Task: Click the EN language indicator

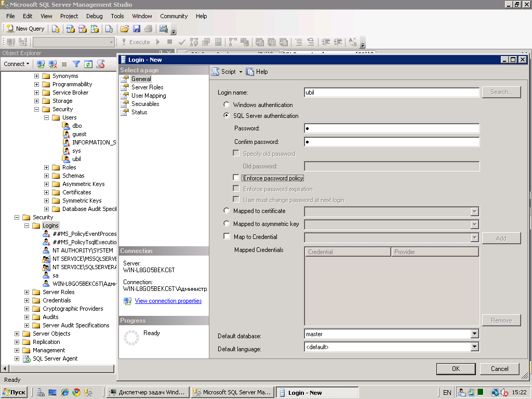Action: pos(447,393)
